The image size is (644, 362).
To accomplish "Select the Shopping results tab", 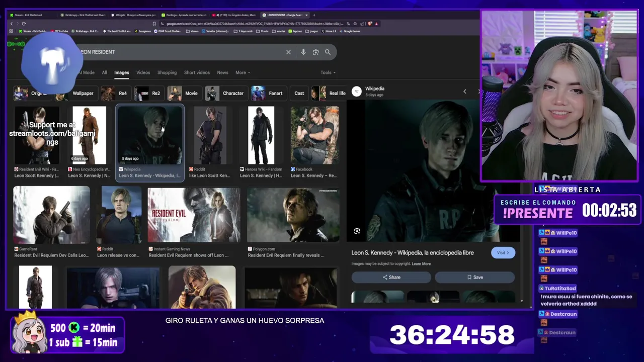I will click(x=167, y=72).
